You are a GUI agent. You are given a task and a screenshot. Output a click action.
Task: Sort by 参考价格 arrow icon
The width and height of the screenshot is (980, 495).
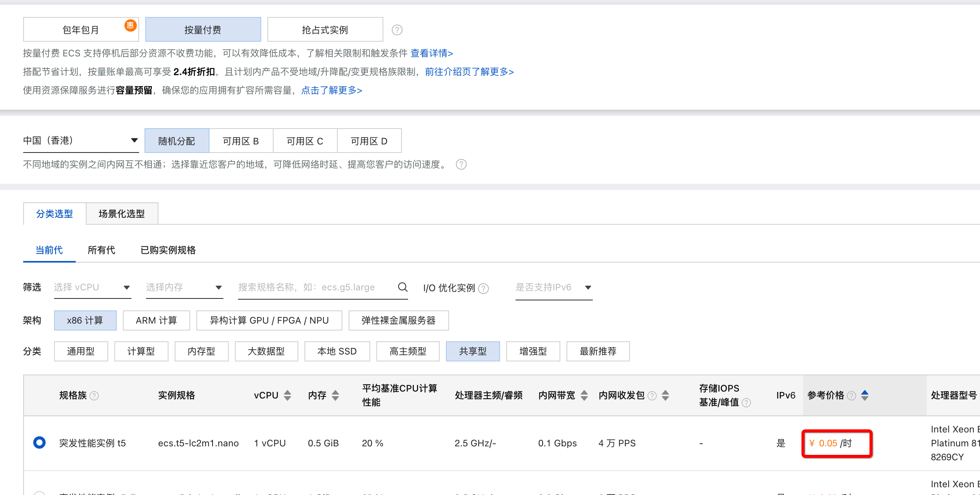865,395
